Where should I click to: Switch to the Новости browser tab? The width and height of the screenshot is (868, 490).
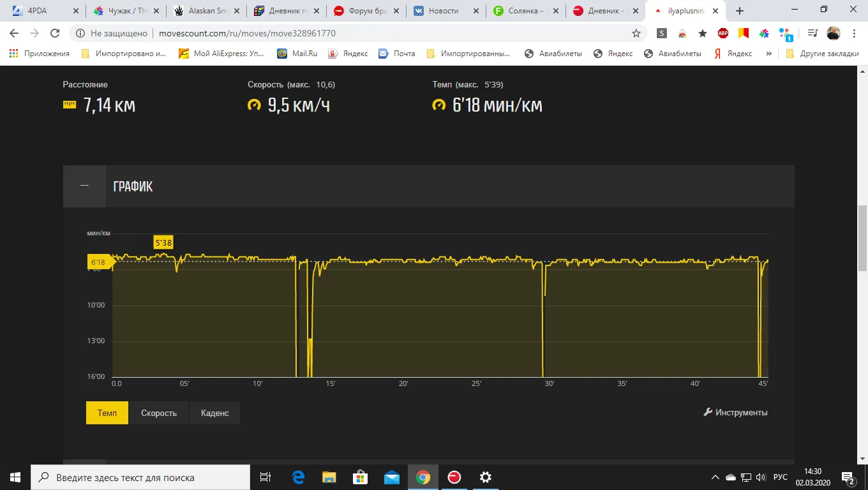point(445,11)
